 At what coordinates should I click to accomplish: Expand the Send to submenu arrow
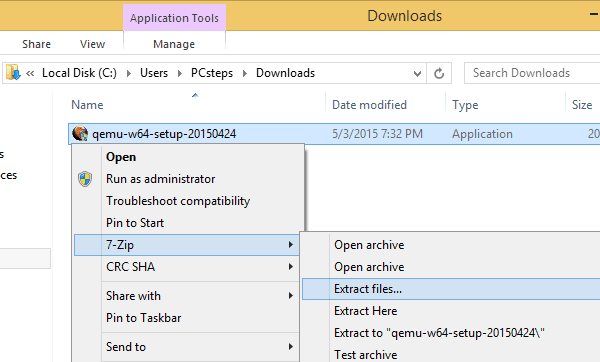(291, 346)
